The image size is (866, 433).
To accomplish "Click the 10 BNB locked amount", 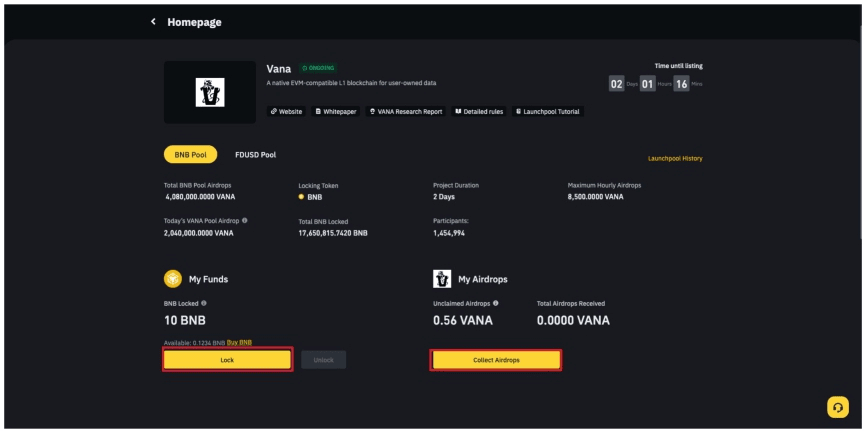I will click(x=185, y=320).
